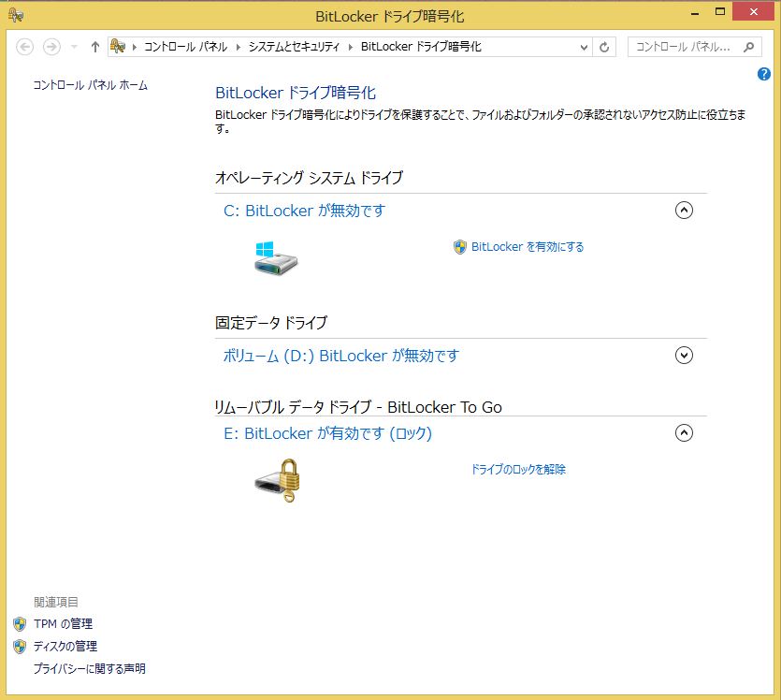Click shield icon beside ディスクの管理
Screen dimensions: 781x700
(x=20, y=647)
